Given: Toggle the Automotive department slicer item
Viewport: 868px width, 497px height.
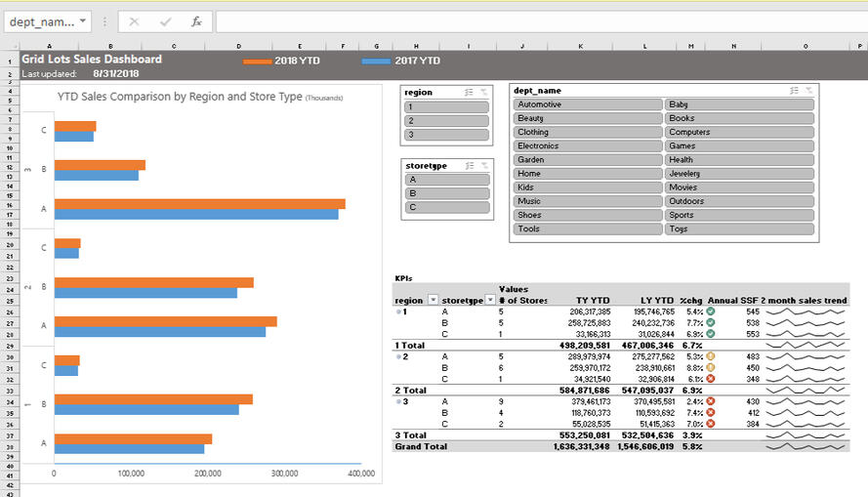Looking at the screenshot, I should (x=588, y=104).
